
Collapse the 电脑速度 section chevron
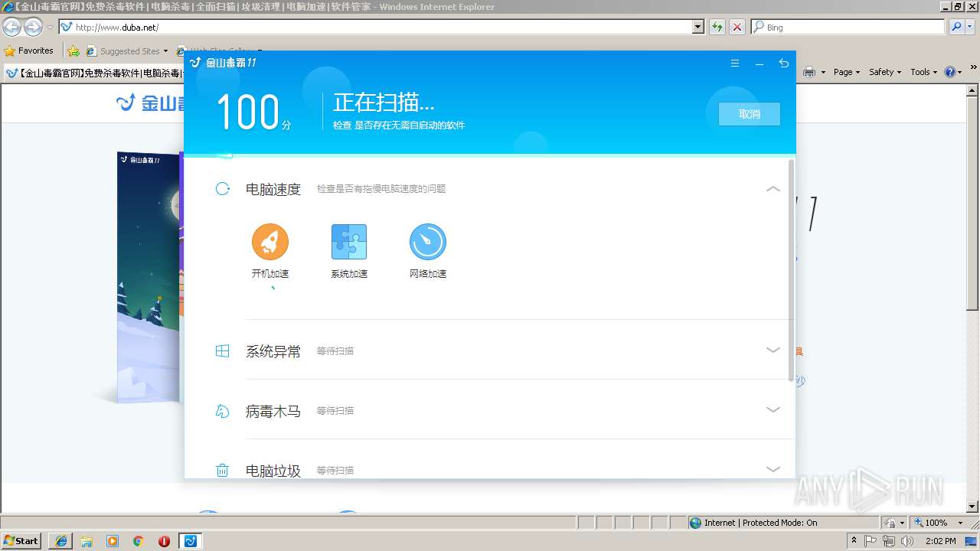773,188
